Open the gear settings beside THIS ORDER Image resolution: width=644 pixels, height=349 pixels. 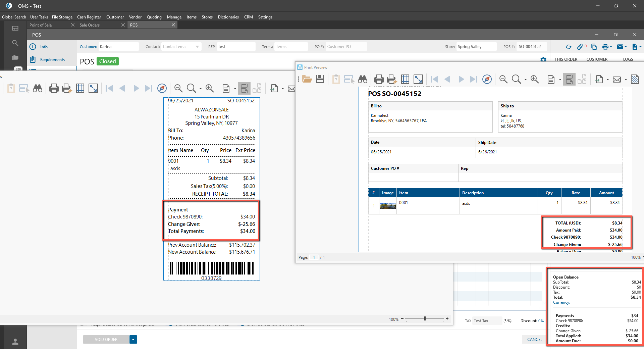pos(543,59)
